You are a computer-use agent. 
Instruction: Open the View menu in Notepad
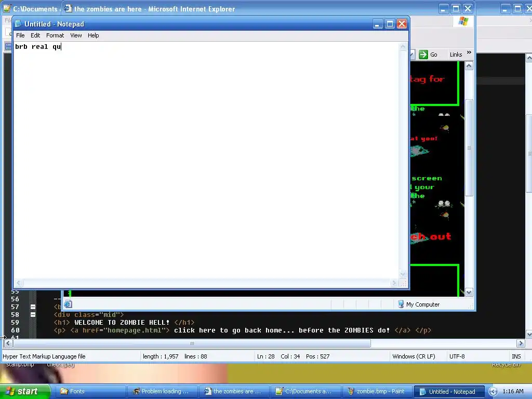[x=76, y=35]
